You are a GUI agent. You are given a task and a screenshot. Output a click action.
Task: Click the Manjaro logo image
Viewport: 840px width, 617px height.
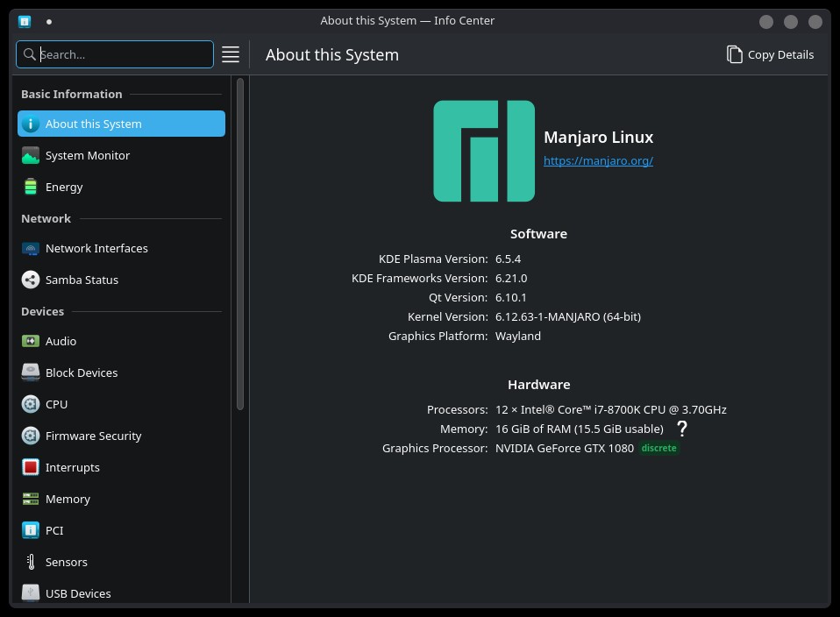[x=484, y=151]
